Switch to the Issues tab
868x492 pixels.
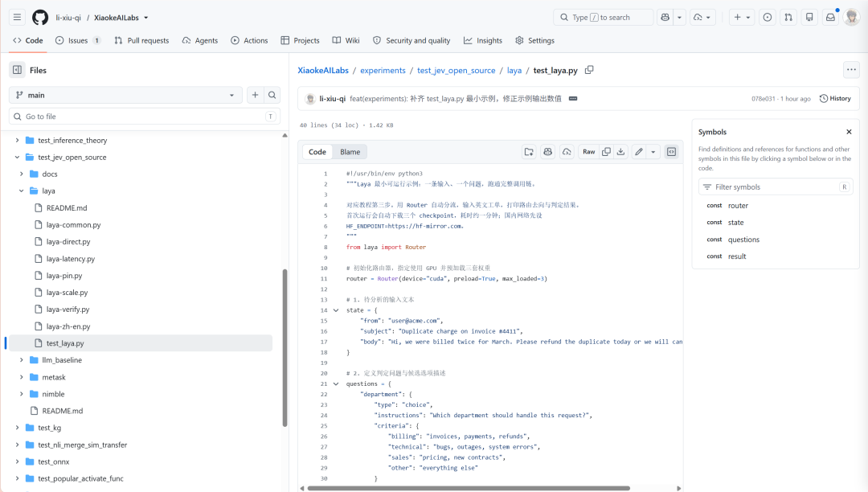point(78,40)
